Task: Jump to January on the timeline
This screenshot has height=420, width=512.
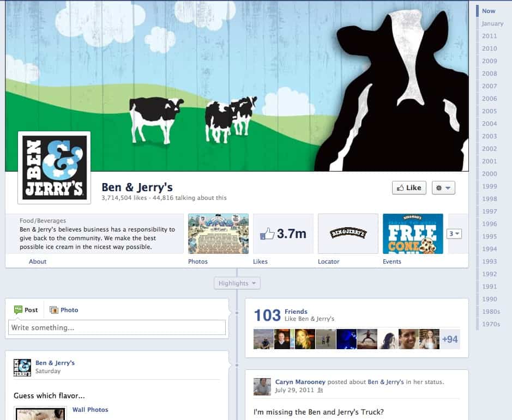Action: (x=492, y=23)
